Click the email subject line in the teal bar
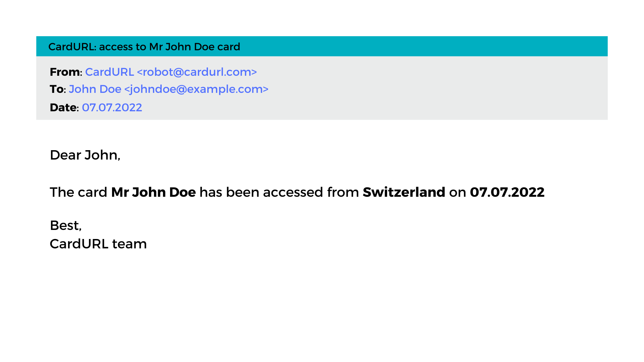The width and height of the screenshot is (644, 362). (144, 47)
